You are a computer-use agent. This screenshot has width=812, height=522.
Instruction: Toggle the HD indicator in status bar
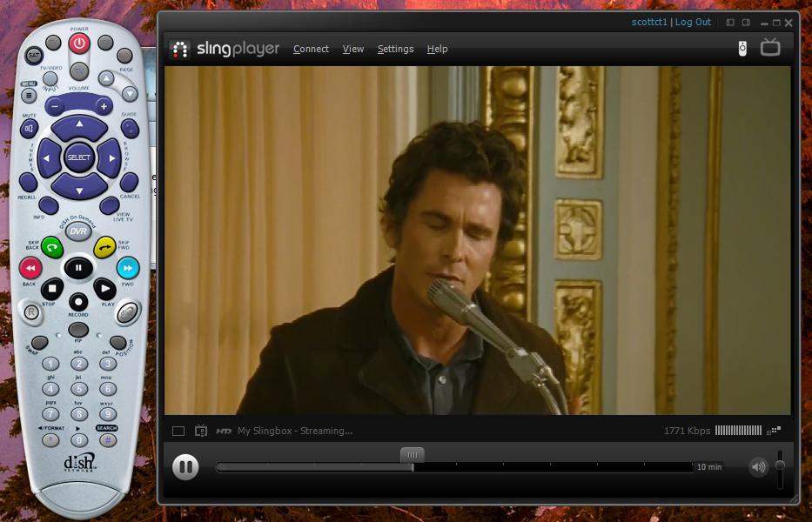[x=224, y=431]
